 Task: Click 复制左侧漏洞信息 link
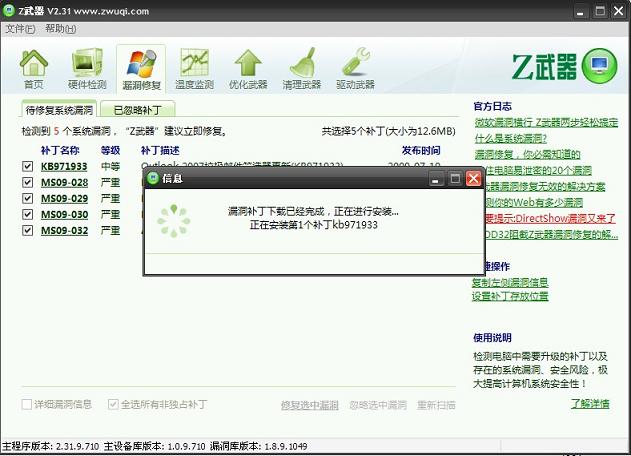(x=510, y=283)
